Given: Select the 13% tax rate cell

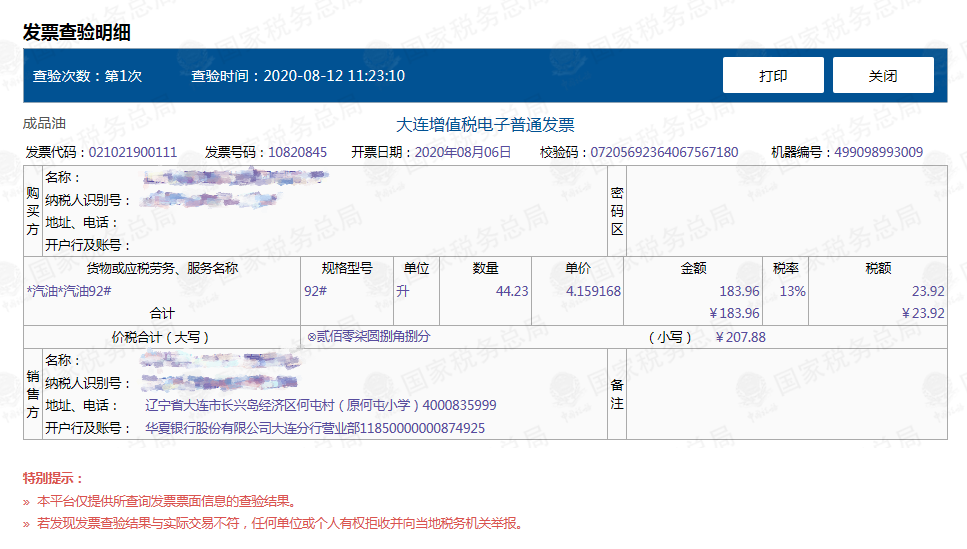Looking at the screenshot, I should (792, 291).
